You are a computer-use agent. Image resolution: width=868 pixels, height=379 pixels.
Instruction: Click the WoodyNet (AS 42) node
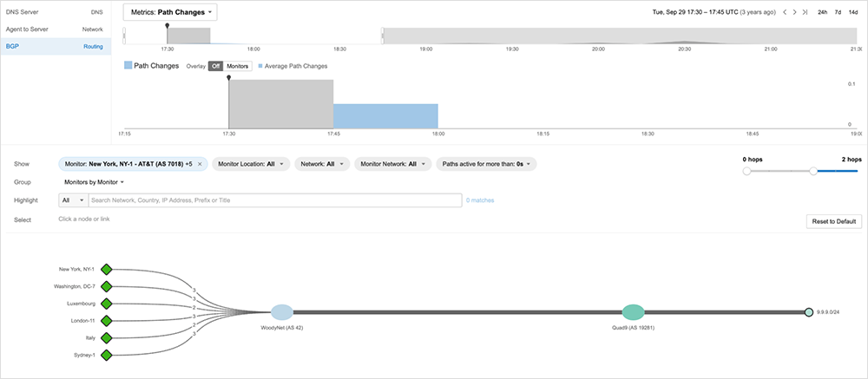(281, 312)
